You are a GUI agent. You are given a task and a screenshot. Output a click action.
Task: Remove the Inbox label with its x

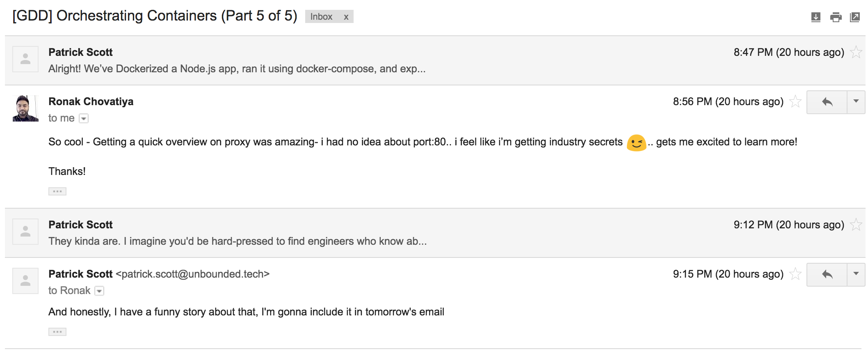pyautogui.click(x=346, y=17)
